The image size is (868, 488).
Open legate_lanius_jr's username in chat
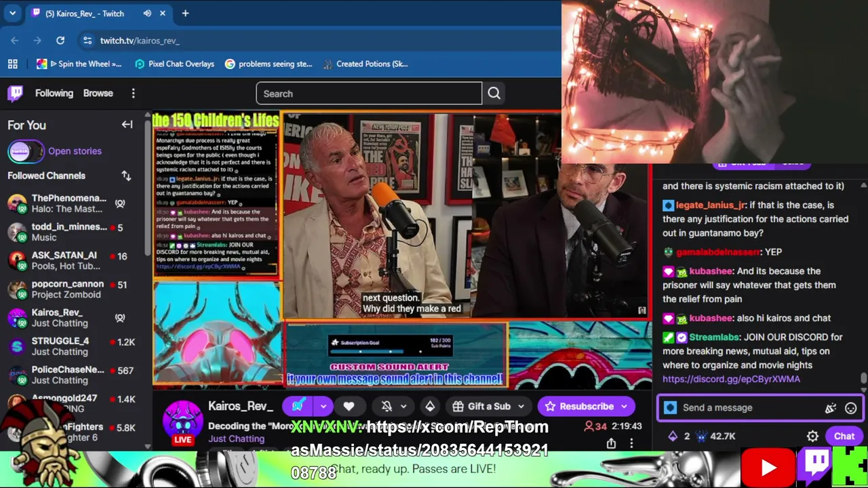(711, 205)
